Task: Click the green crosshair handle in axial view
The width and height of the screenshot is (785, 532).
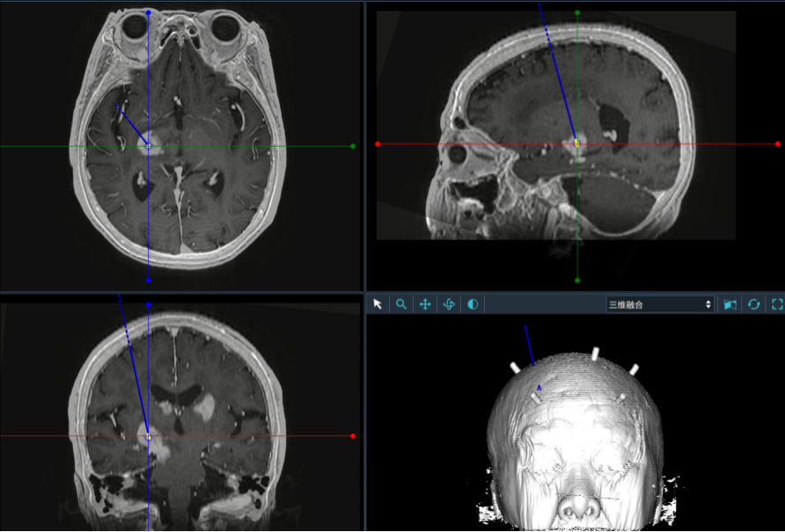Action: click(x=353, y=146)
